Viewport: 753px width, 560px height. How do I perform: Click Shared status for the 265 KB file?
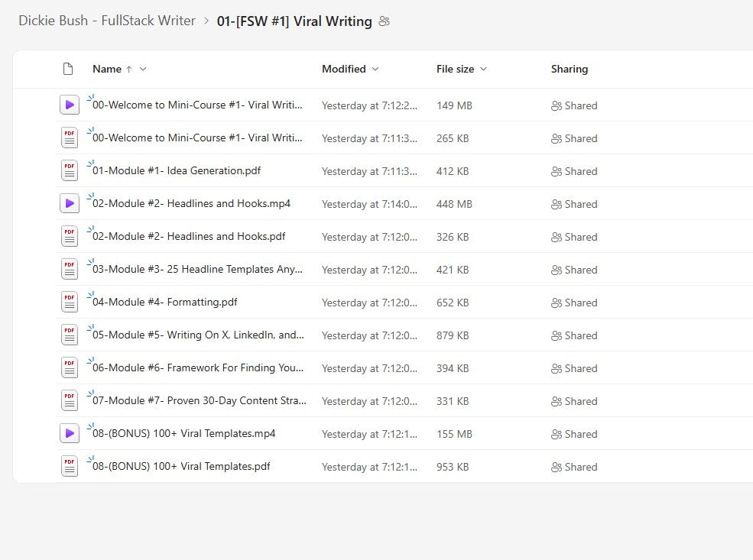click(574, 139)
